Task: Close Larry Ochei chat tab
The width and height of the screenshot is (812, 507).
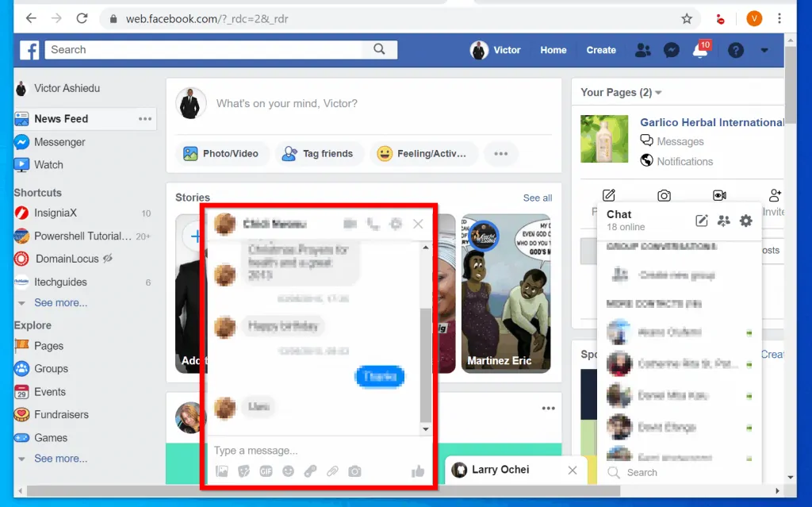Action: (573, 471)
